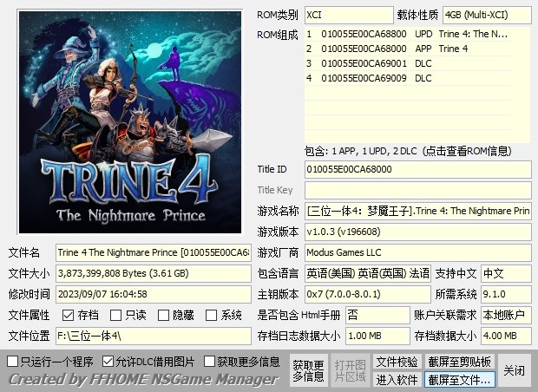Image resolution: width=538 pixels, height=392 pixels.
Task: Click the ROM类别 field showing XCI
Action: pyautogui.click(x=349, y=15)
